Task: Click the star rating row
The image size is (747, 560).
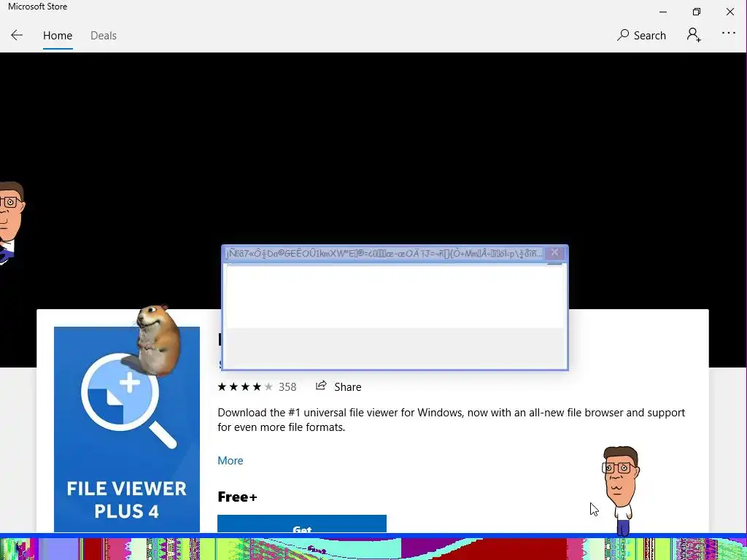Action: pyautogui.click(x=245, y=386)
